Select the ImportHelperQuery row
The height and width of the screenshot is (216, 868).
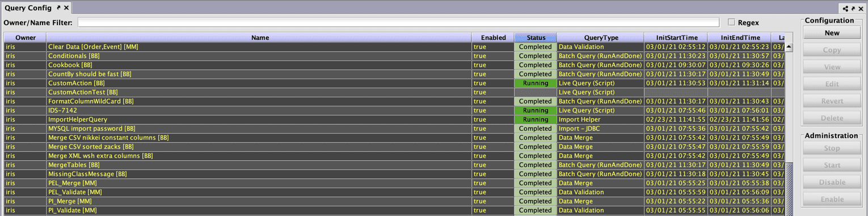tap(394, 119)
